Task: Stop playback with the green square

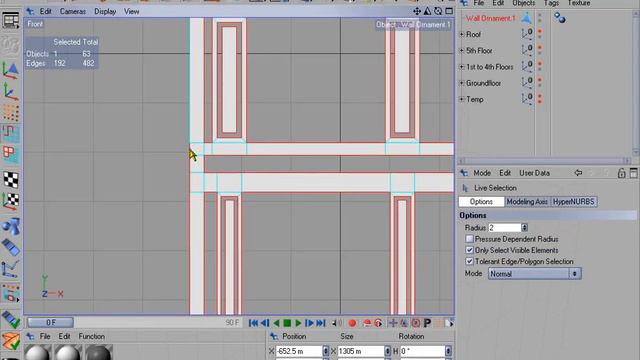Action: pos(287,323)
